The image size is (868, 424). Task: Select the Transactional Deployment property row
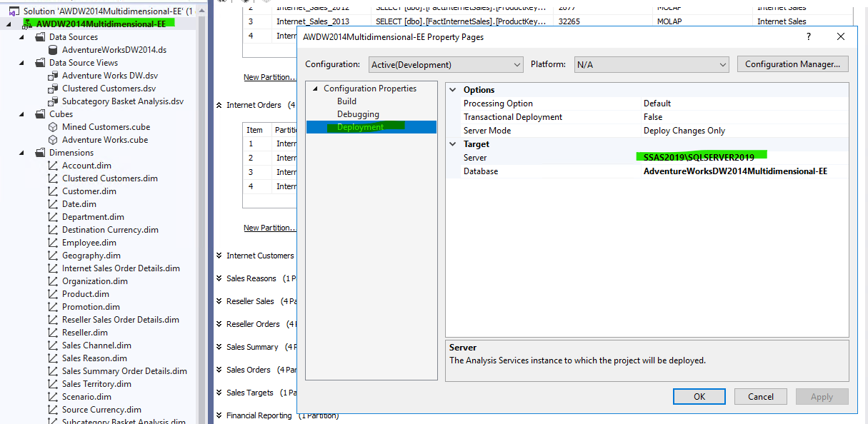click(647, 117)
